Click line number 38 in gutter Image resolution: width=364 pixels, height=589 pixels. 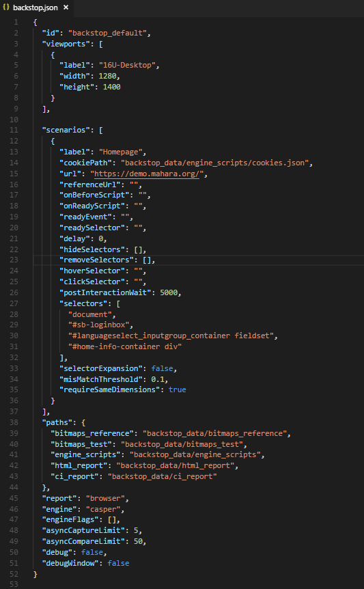click(14, 422)
